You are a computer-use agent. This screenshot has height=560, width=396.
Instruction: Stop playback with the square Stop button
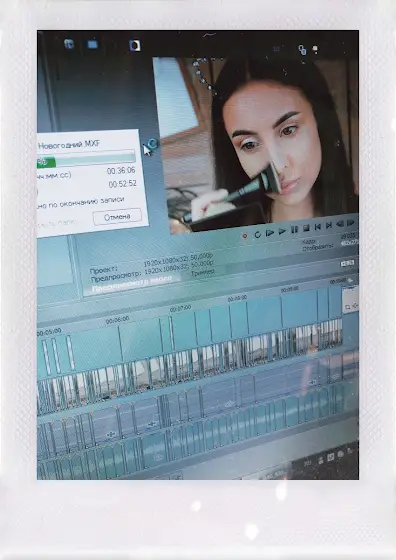point(306,228)
